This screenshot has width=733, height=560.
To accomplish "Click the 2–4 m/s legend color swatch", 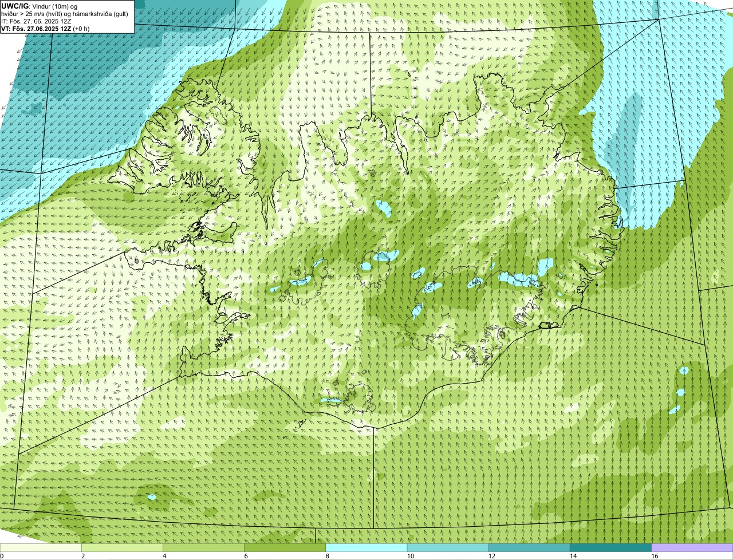I will coord(122,548).
